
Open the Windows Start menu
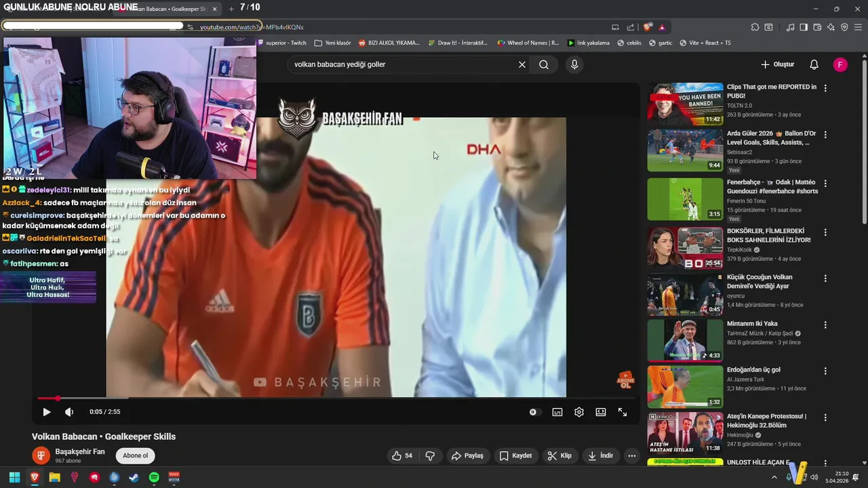pos(14,477)
